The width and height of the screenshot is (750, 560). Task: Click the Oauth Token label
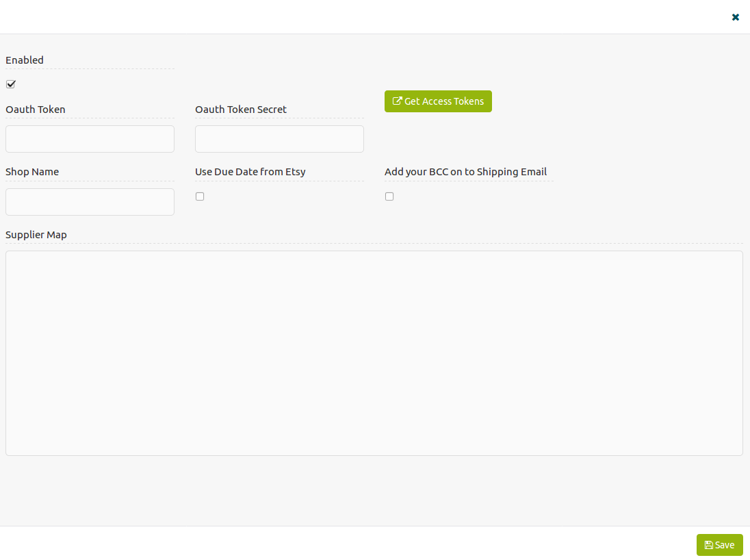click(x=36, y=109)
